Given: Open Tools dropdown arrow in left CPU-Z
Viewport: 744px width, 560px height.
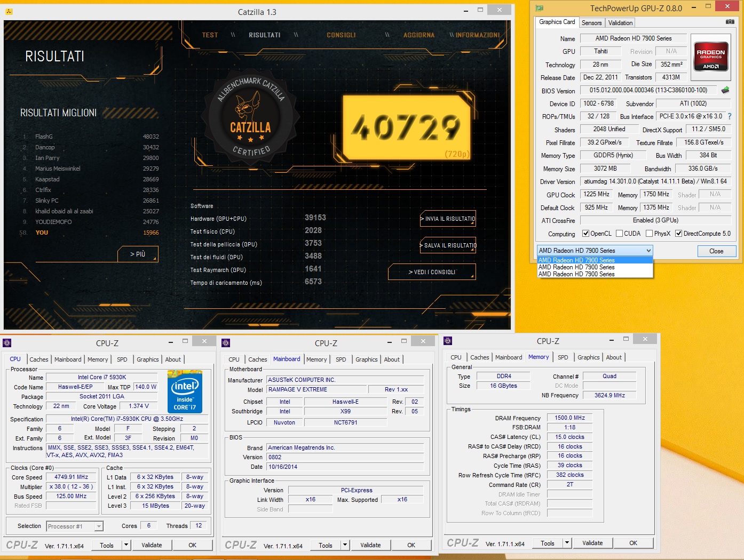Looking at the screenshot, I should pos(126,545).
